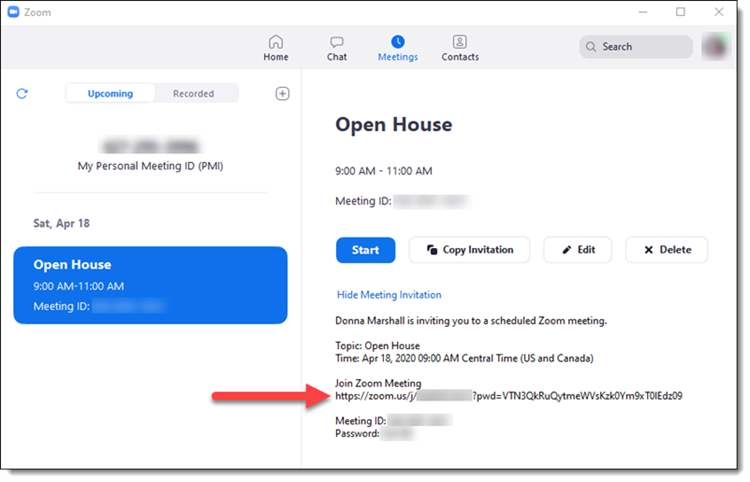
Task: Hide the meeting invitation
Action: tap(389, 295)
